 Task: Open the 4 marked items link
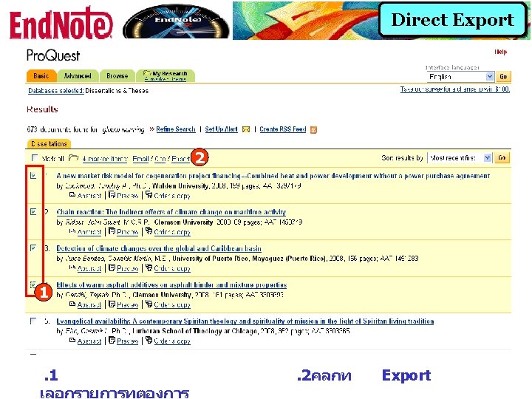click(x=105, y=159)
